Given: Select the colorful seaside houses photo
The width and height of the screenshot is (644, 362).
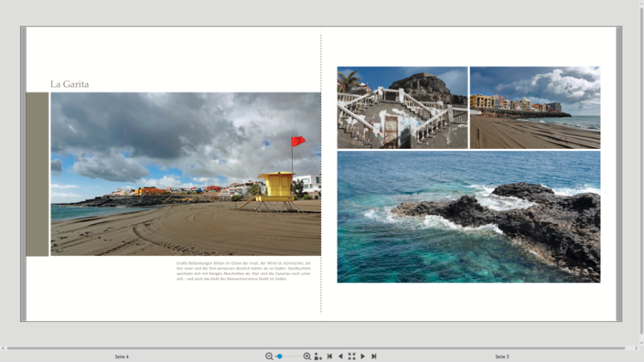Looking at the screenshot, I should [535, 107].
